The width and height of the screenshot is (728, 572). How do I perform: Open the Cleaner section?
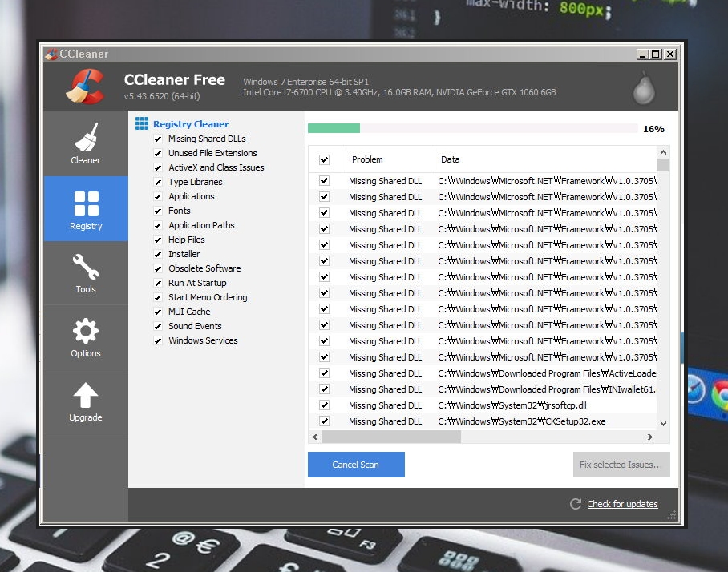[86, 143]
